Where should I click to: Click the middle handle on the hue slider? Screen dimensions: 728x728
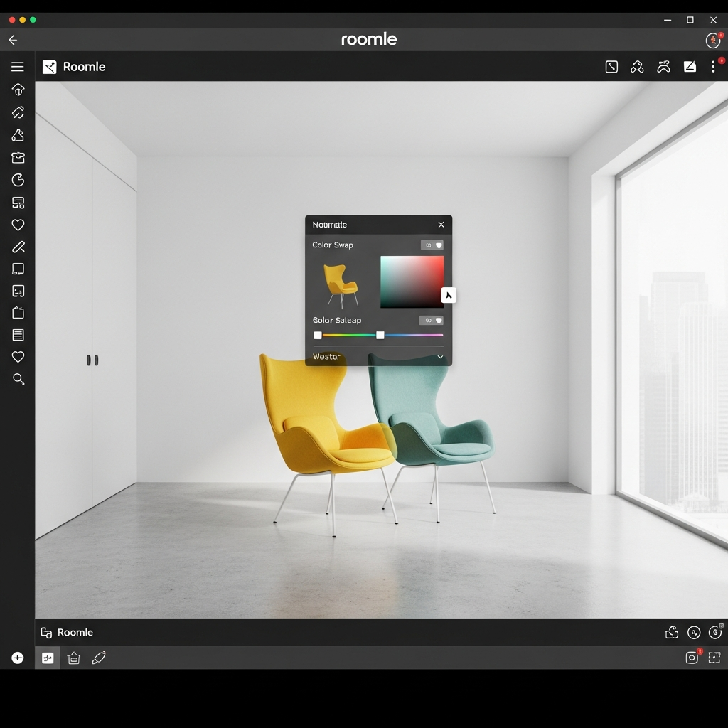(x=380, y=336)
